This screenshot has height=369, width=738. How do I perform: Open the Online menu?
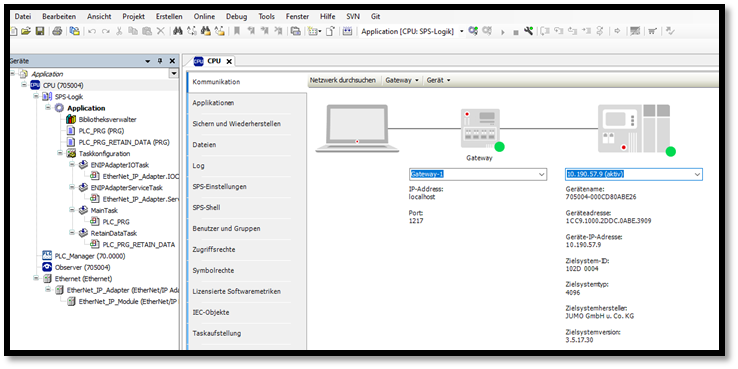click(x=204, y=16)
